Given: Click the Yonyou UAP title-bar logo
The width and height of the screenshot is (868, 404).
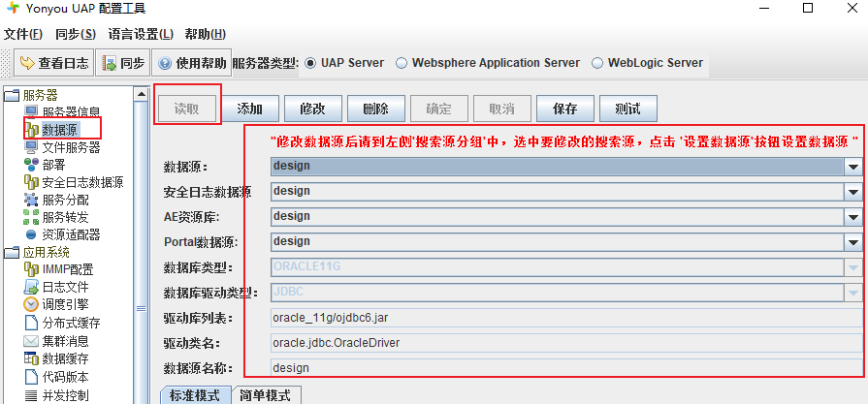Looking at the screenshot, I should tap(13, 9).
